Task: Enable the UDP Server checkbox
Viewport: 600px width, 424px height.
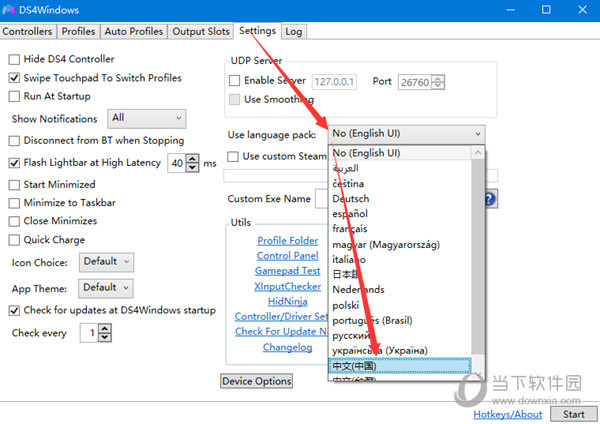Action: [234, 80]
